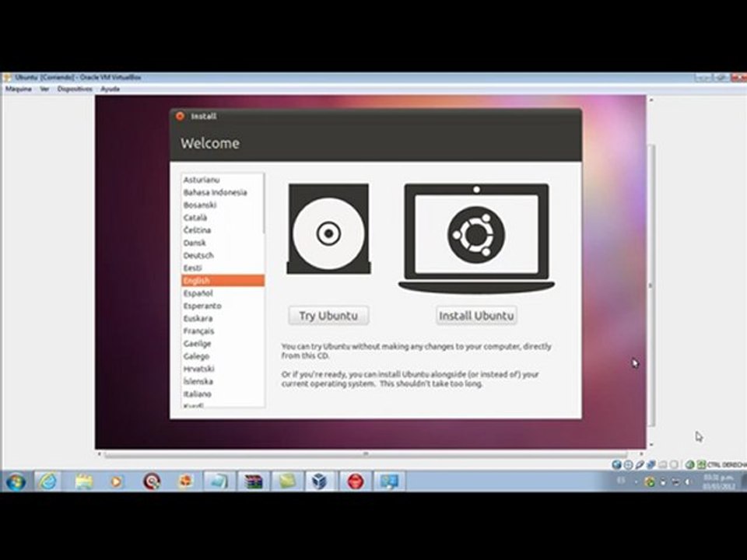Open Windows Media Player taskbar icon
Viewport: 747px width, 560px height.
click(116, 482)
